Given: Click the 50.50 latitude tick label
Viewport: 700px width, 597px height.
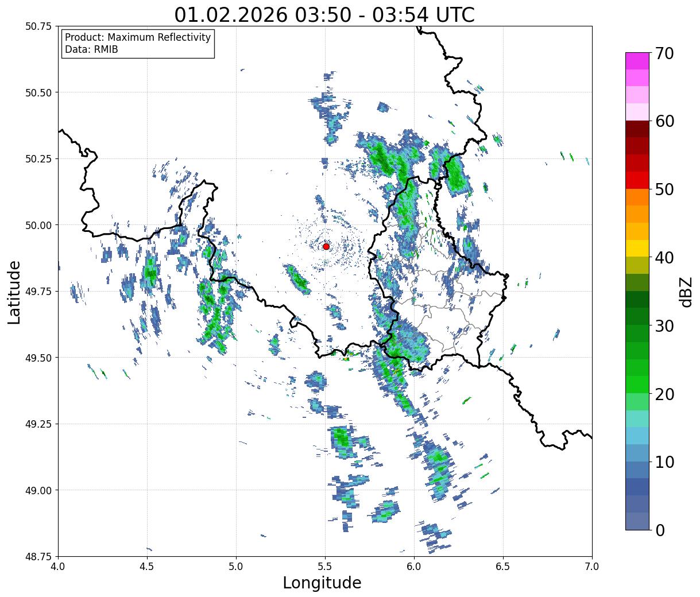Looking at the screenshot, I should tap(39, 92).
